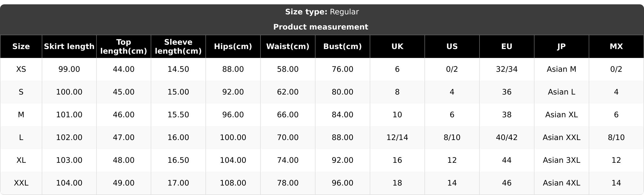
Task: Click the Product measurement title
Action: pos(321,27)
